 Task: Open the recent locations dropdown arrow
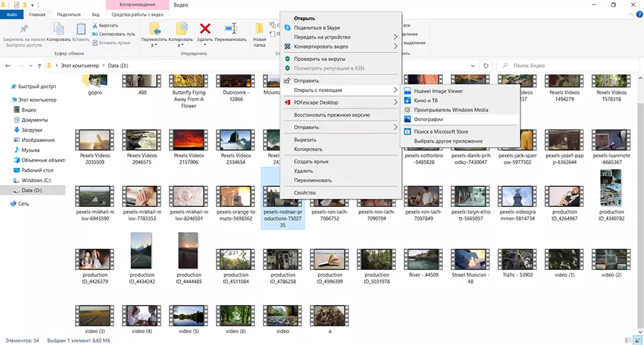pyautogui.click(x=31, y=66)
